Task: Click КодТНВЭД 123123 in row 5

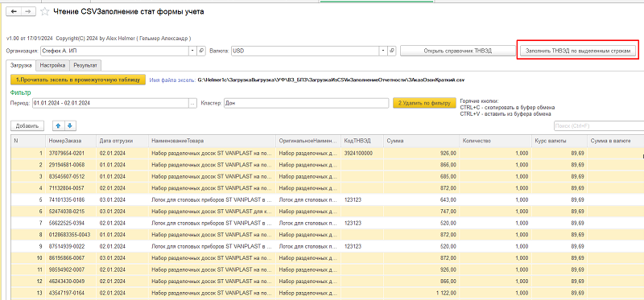Action: tap(363, 199)
